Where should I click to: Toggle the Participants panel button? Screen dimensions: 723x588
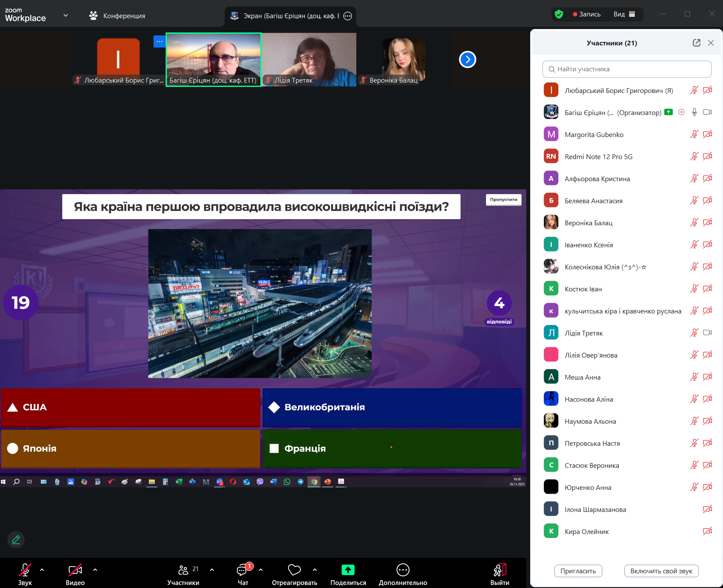tap(183, 570)
